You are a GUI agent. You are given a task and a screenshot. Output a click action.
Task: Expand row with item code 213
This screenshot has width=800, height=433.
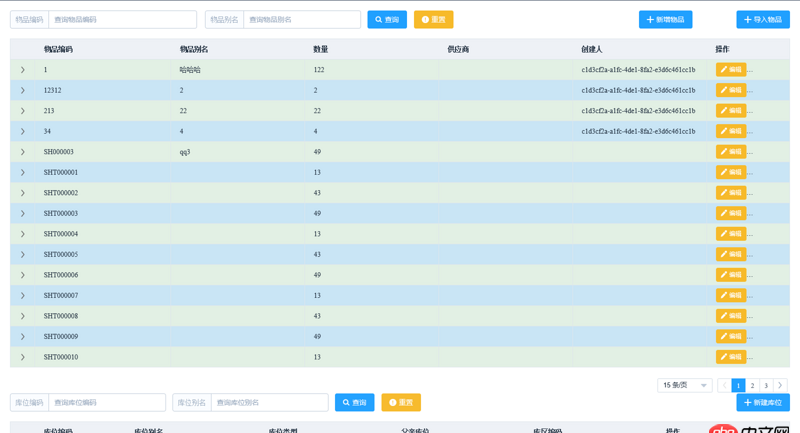click(22, 111)
